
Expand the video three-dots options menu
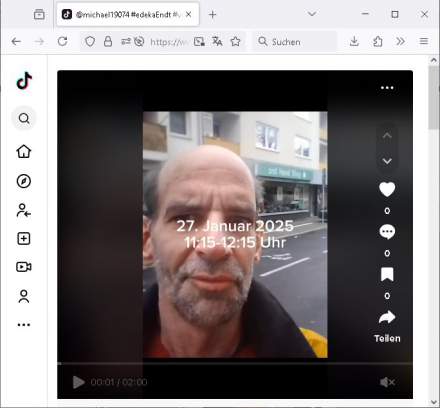387,88
